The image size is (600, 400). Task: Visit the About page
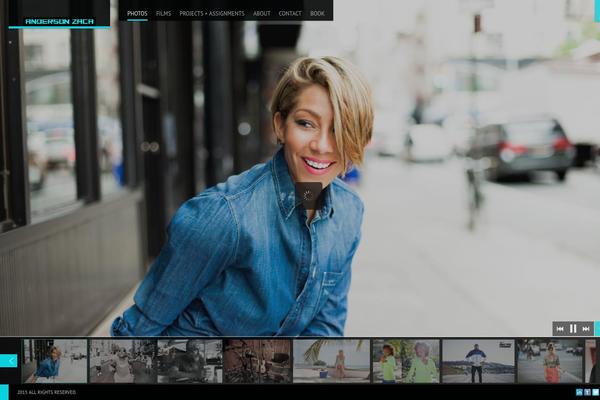pos(261,13)
